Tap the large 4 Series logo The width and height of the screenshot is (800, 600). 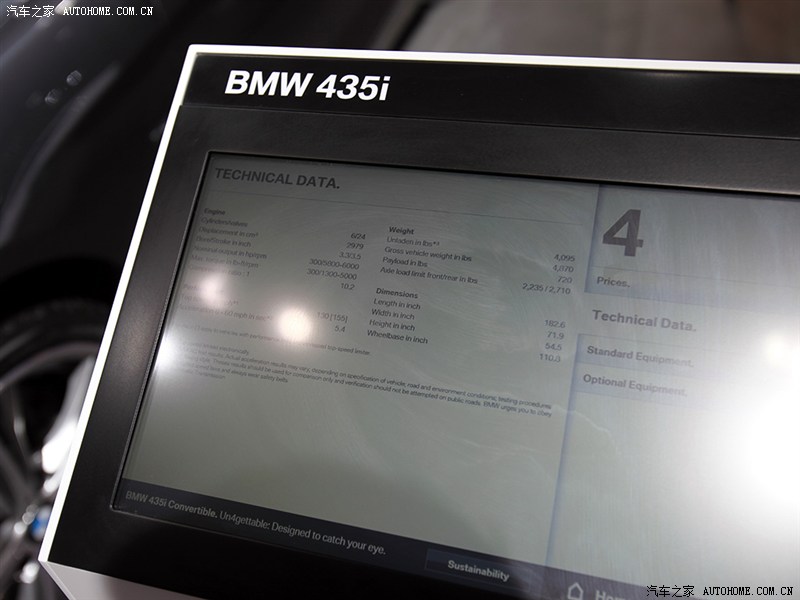click(622, 236)
